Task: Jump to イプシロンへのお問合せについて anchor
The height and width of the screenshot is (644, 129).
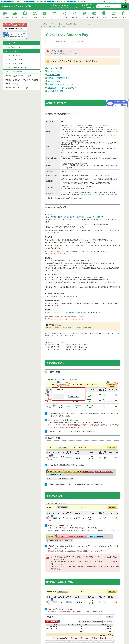Action: (x=61, y=84)
